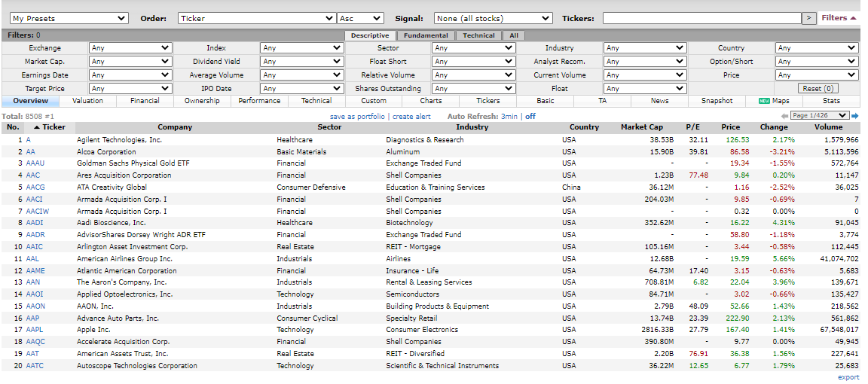The height and width of the screenshot is (384, 868).
Task: Click Alcoa Corporation company name
Action: (x=106, y=151)
